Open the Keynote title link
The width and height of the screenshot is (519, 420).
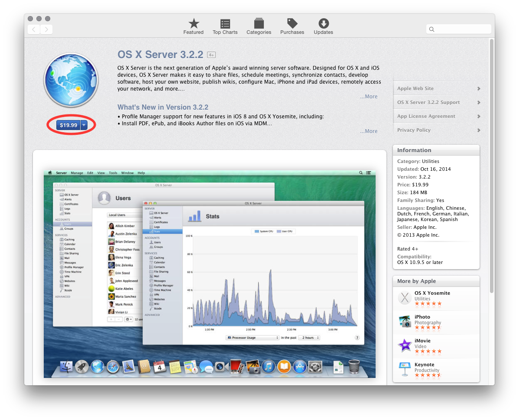click(x=424, y=365)
